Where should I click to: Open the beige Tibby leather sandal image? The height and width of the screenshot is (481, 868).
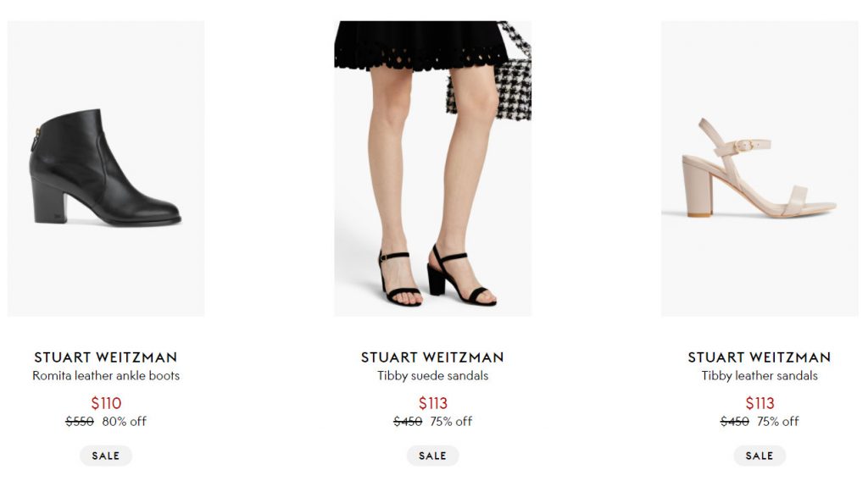[x=759, y=169]
